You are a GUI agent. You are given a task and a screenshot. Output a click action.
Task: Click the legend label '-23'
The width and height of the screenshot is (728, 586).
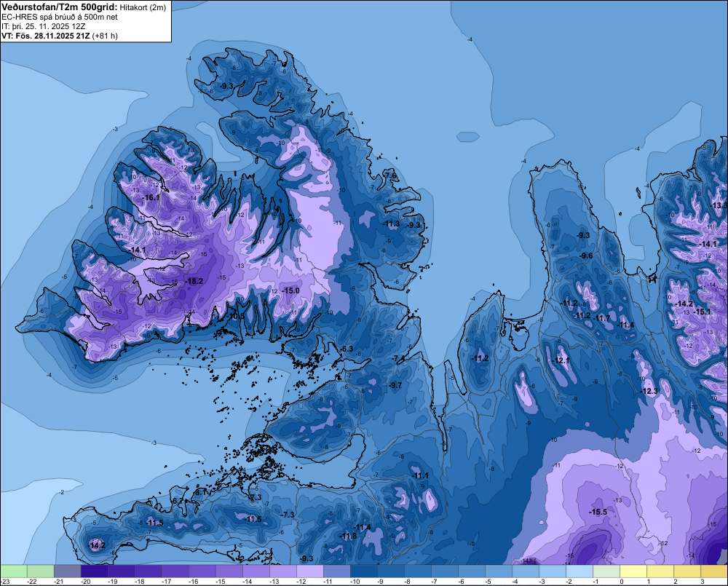(x=4, y=582)
